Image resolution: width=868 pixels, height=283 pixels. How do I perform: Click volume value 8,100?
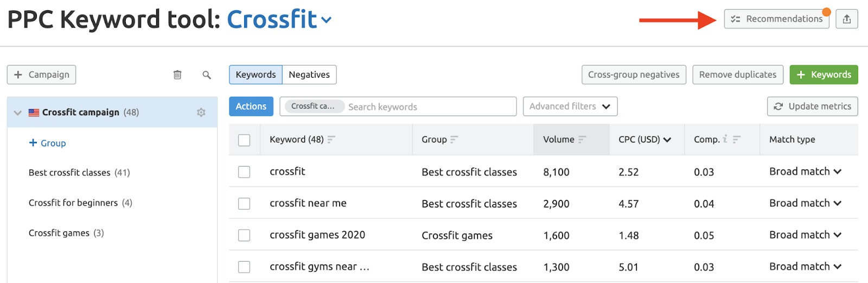coord(556,172)
